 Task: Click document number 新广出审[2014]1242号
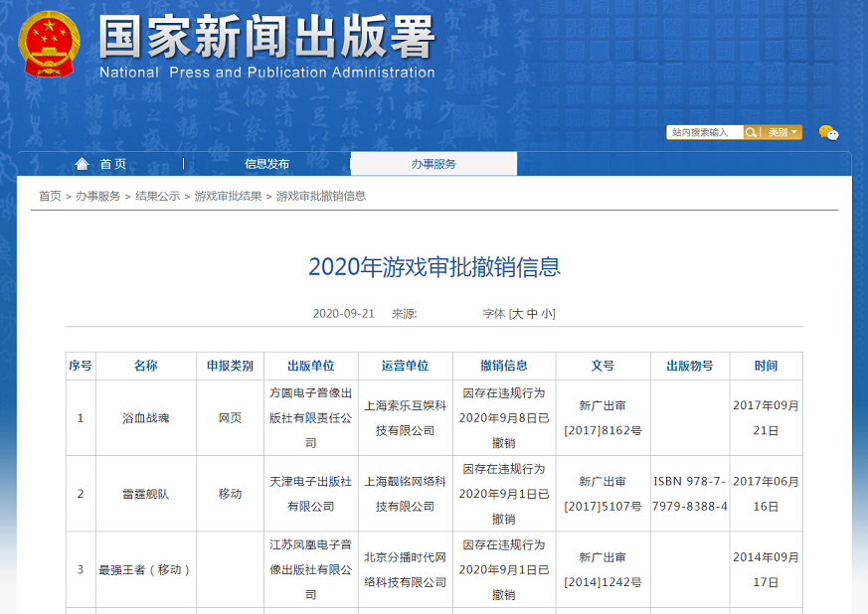pyautogui.click(x=603, y=569)
